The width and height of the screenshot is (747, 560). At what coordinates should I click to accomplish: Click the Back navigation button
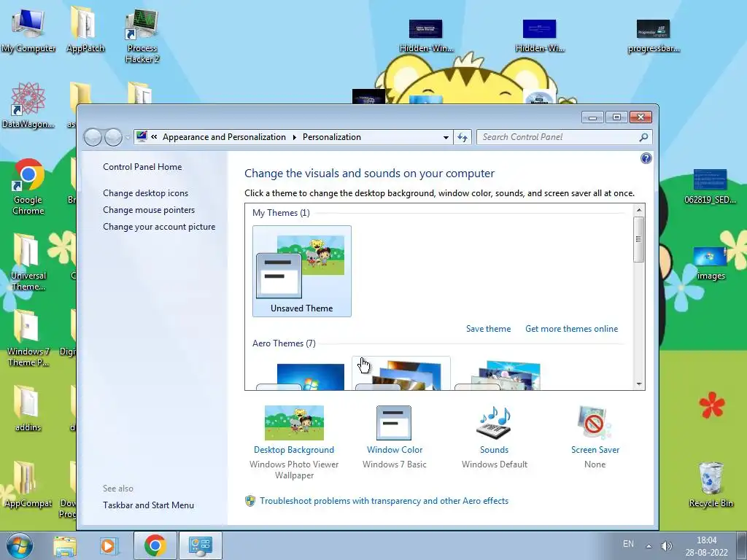pos(93,138)
